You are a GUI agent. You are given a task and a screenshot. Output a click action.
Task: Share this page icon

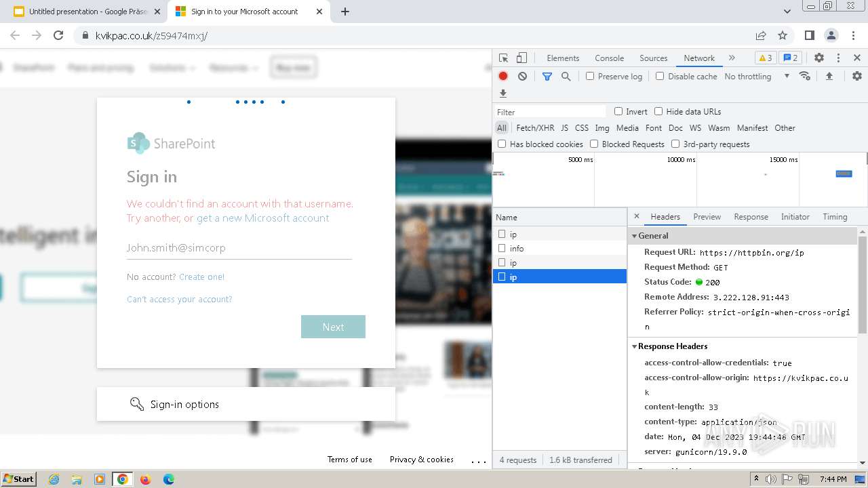tap(761, 35)
